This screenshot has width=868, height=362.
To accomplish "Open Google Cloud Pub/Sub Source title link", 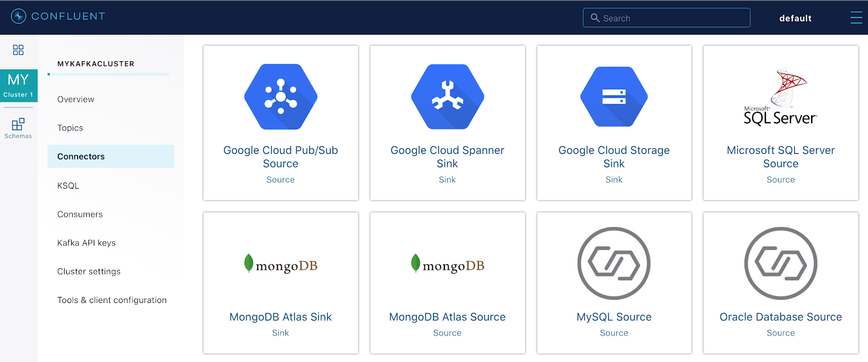I will [280, 157].
